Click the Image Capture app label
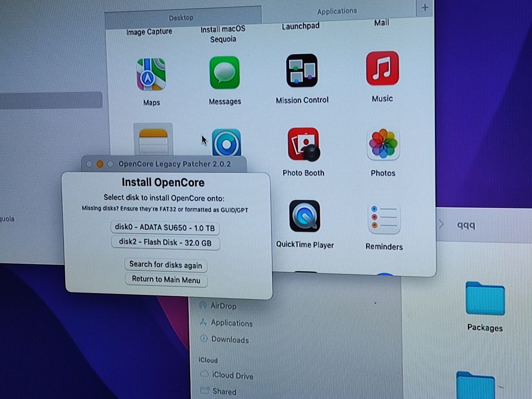Viewport: 532px width, 399px height. pos(149,32)
